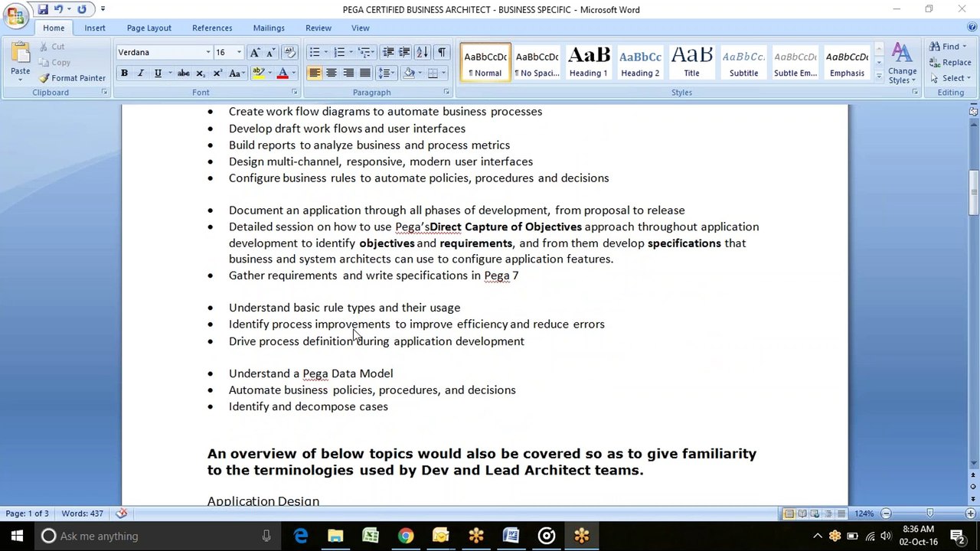
Task: Click the Shading paint bucket icon
Action: (409, 73)
